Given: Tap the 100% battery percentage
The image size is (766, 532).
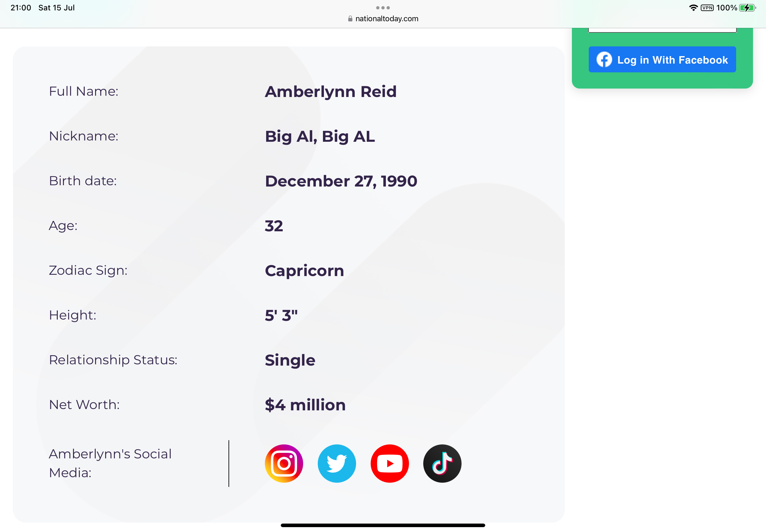Looking at the screenshot, I should [x=727, y=8].
